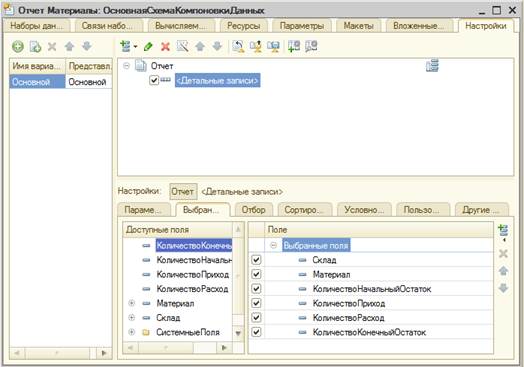This screenshot has height=367, width=524.
Task: Collapse the Отчет tree node
Action: click(126, 66)
